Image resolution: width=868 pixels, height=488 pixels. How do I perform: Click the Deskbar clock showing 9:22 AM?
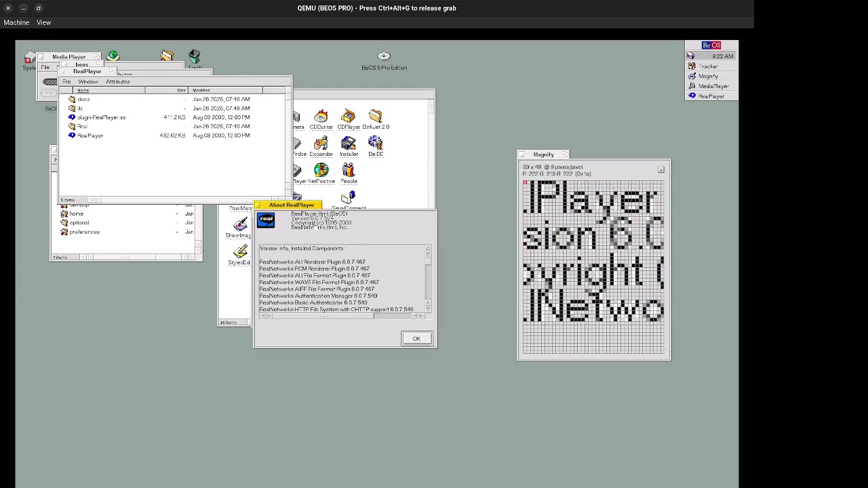click(x=722, y=56)
